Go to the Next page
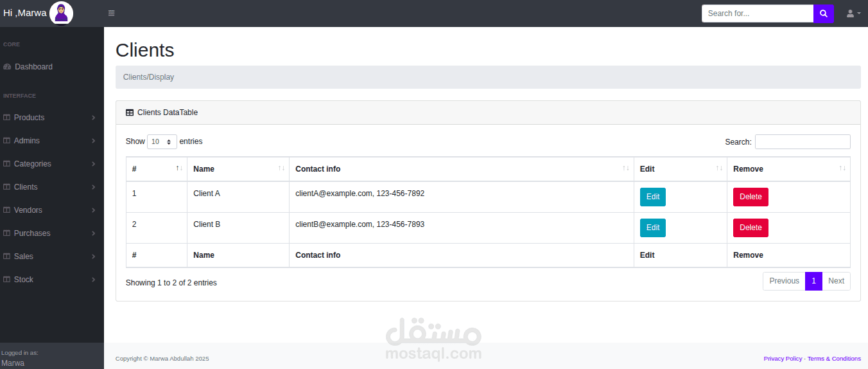Viewport: 868px width, 369px height. (x=836, y=281)
